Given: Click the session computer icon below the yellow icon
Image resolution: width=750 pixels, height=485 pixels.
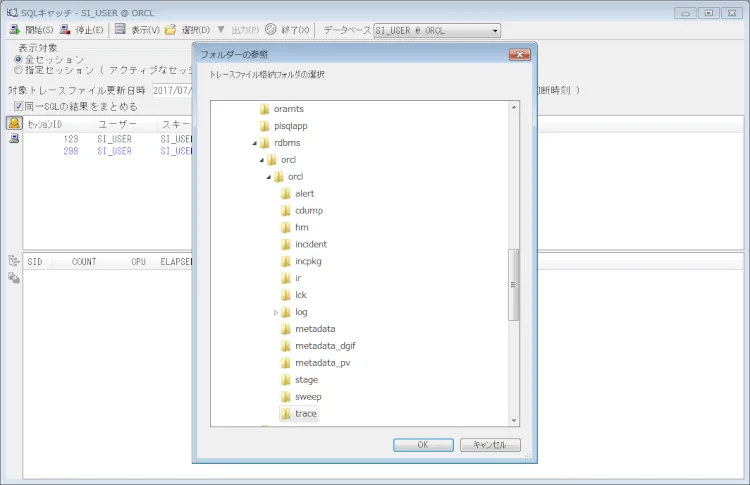Looking at the screenshot, I should [x=14, y=139].
